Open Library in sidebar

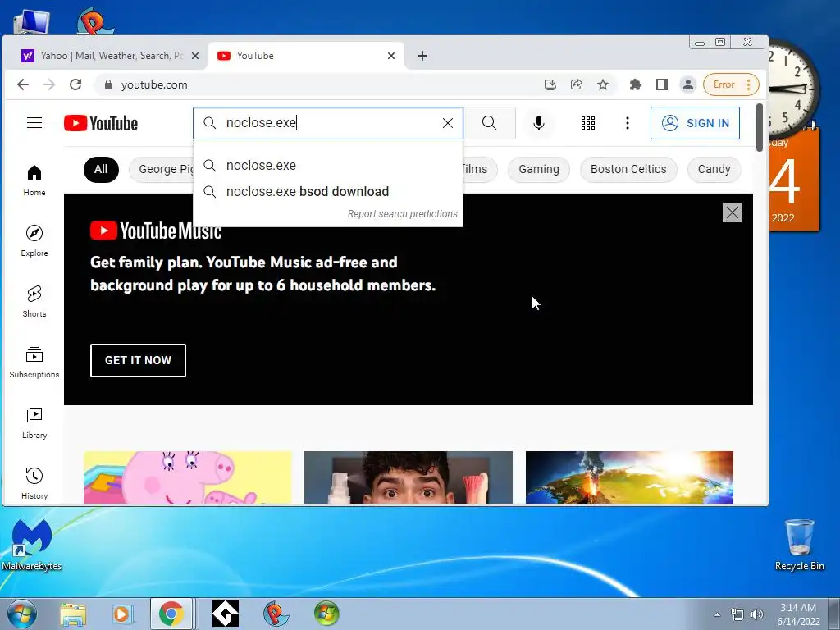(x=34, y=423)
